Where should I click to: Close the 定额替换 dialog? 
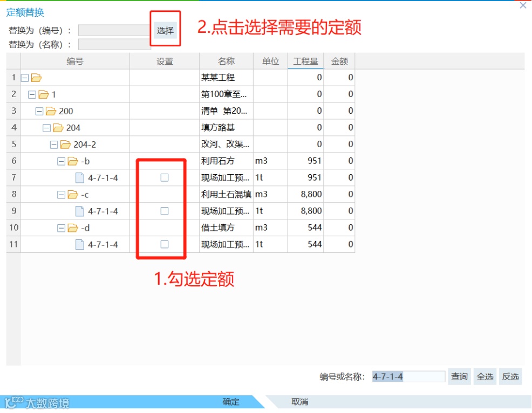click(523, 5)
